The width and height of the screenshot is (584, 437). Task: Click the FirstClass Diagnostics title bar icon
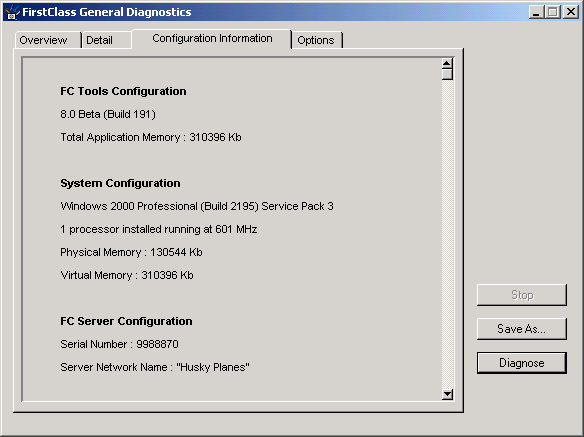tap(12, 12)
